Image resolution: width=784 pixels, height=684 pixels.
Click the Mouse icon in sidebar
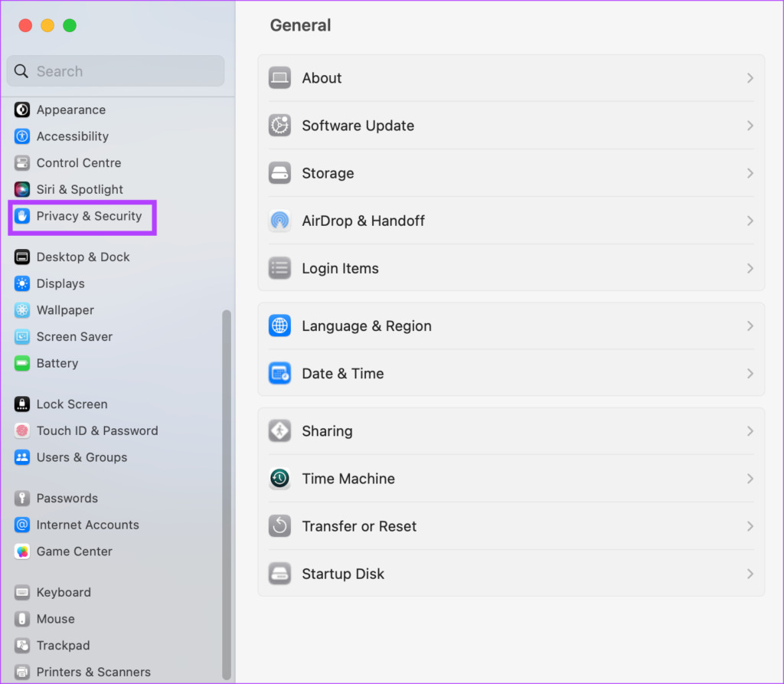[22, 618]
